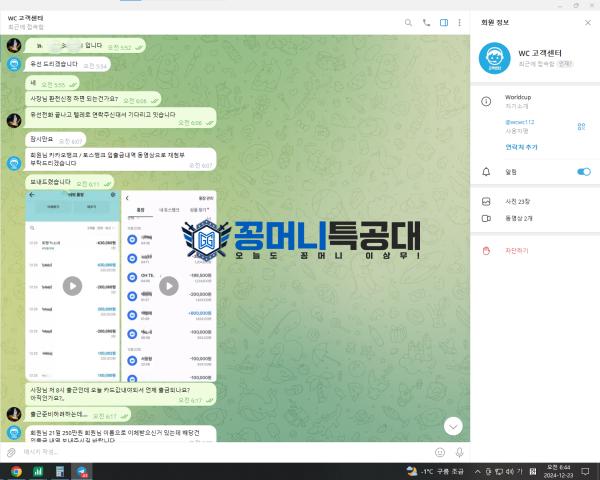Click the video camera icon in info panel
Viewport: 600px width, 480px height.
click(x=486, y=218)
